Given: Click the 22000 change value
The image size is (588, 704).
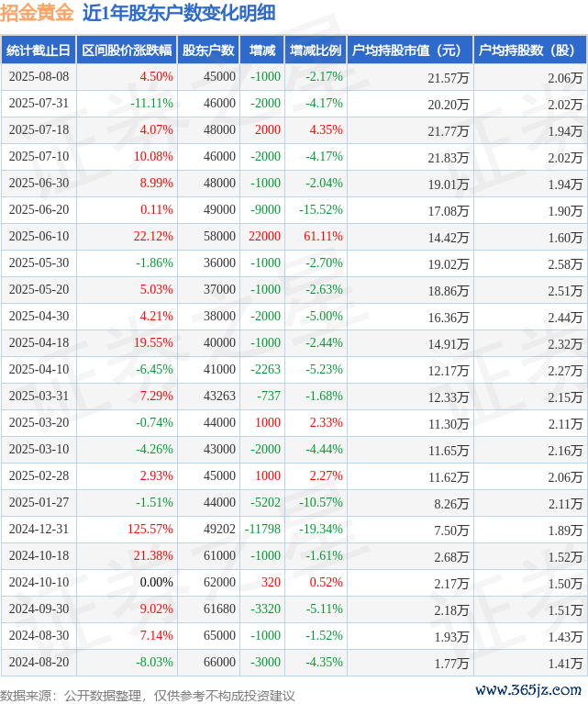Looking at the screenshot, I should coord(265,236).
